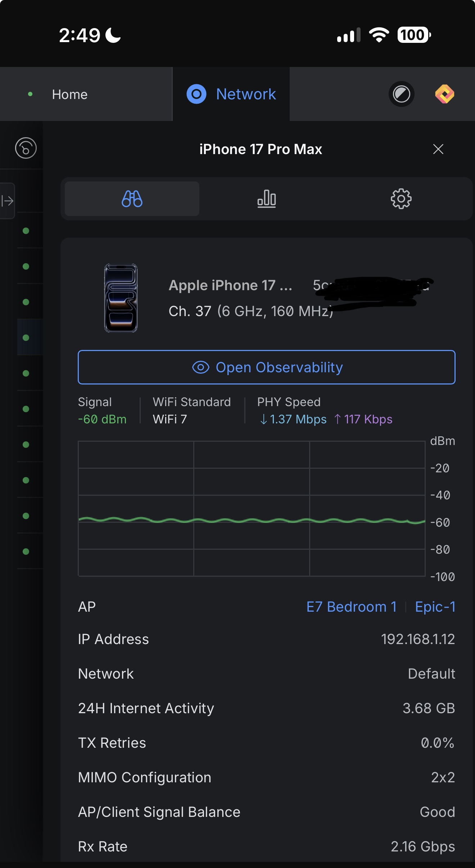Viewport: 475px width, 868px height.
Task: Select the highlighted client row in sidebar
Action: coord(30,337)
